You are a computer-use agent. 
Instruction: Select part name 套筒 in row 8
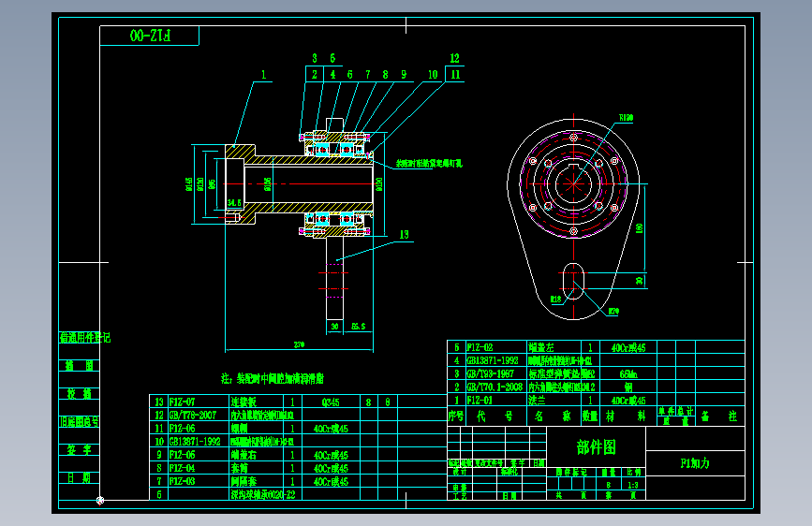click(x=239, y=468)
